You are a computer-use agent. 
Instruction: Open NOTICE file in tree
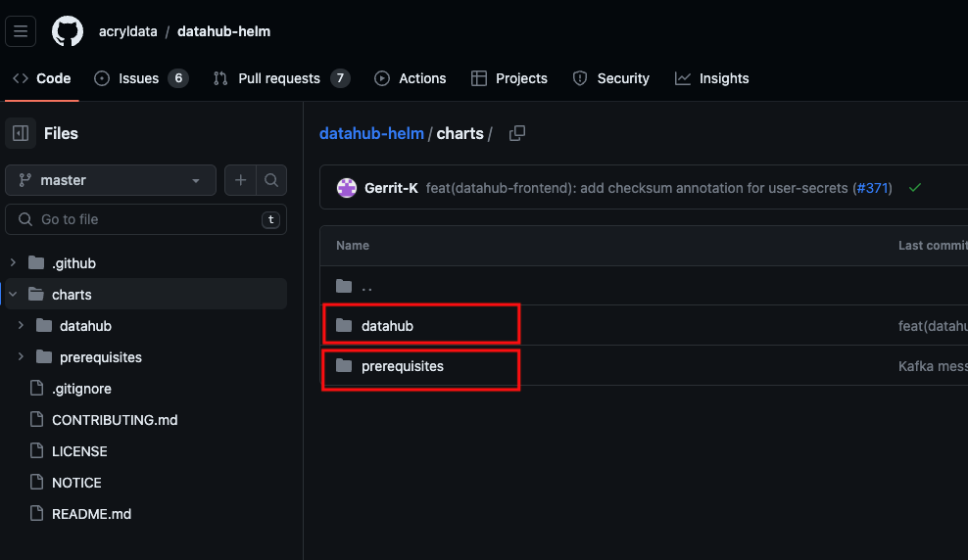(x=76, y=483)
